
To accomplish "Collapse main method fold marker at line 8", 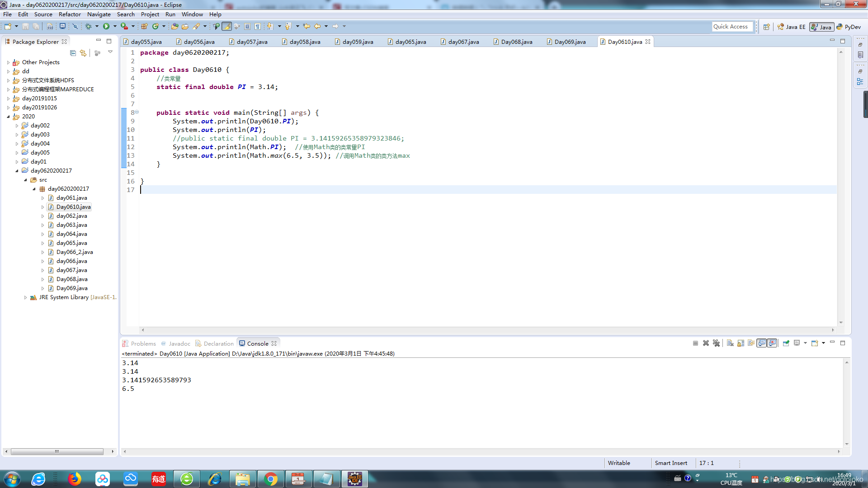I will (137, 112).
